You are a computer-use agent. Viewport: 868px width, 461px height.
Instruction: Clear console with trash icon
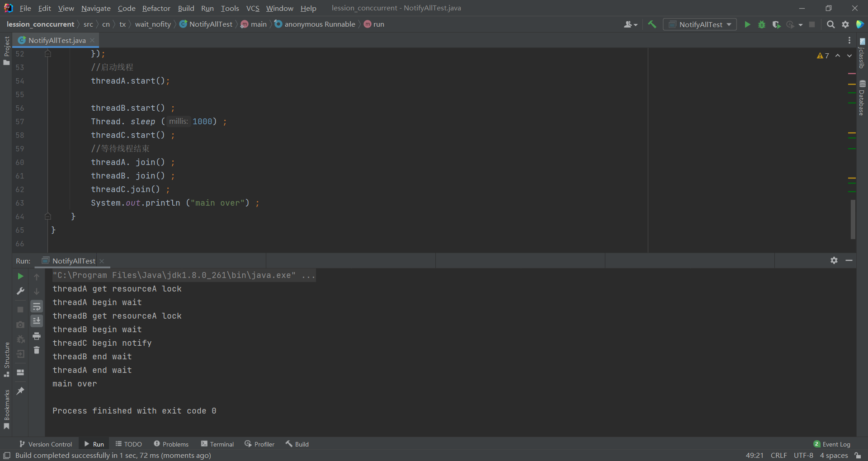tap(37, 350)
